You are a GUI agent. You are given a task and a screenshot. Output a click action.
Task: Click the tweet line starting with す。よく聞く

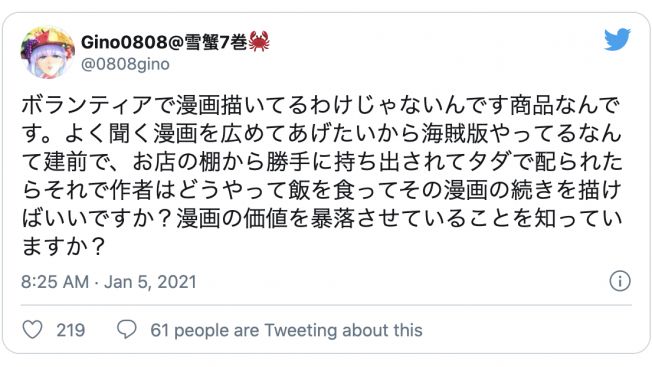pyautogui.click(x=322, y=133)
